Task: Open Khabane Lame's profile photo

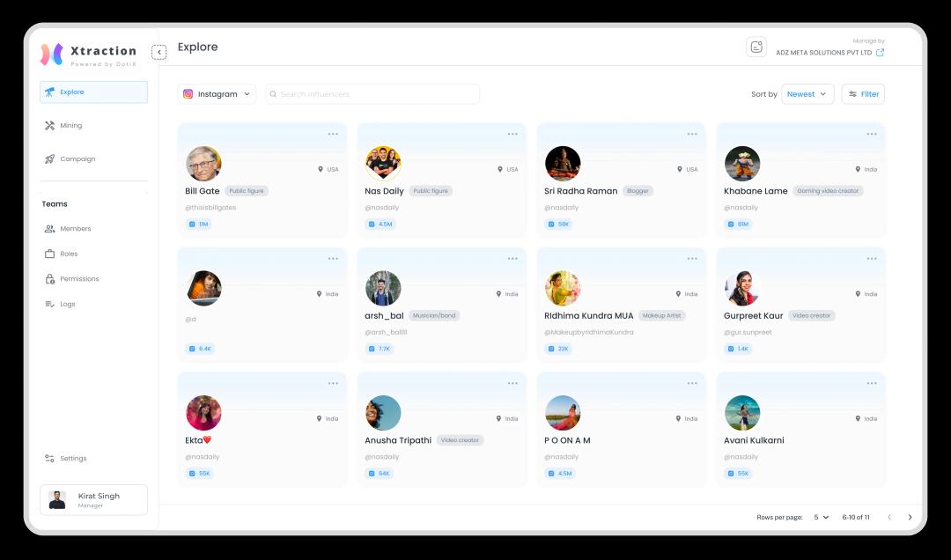Action: point(742,164)
